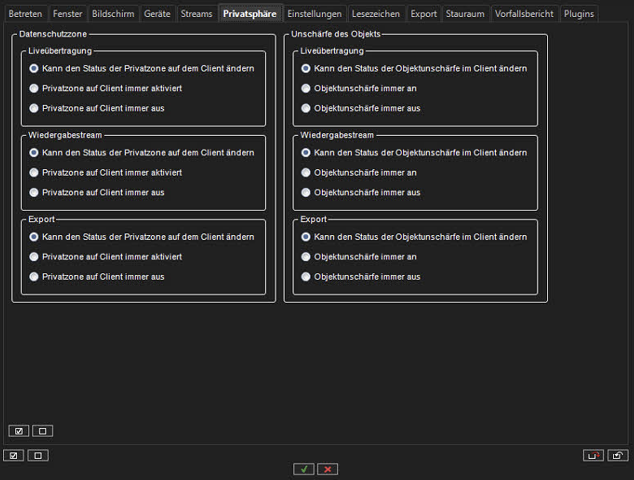Cancel with the red X button
This screenshot has width=634, height=480.
pos(328,469)
